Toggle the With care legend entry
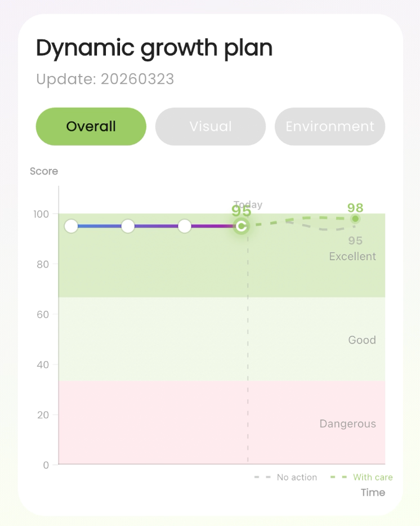 coord(361,477)
